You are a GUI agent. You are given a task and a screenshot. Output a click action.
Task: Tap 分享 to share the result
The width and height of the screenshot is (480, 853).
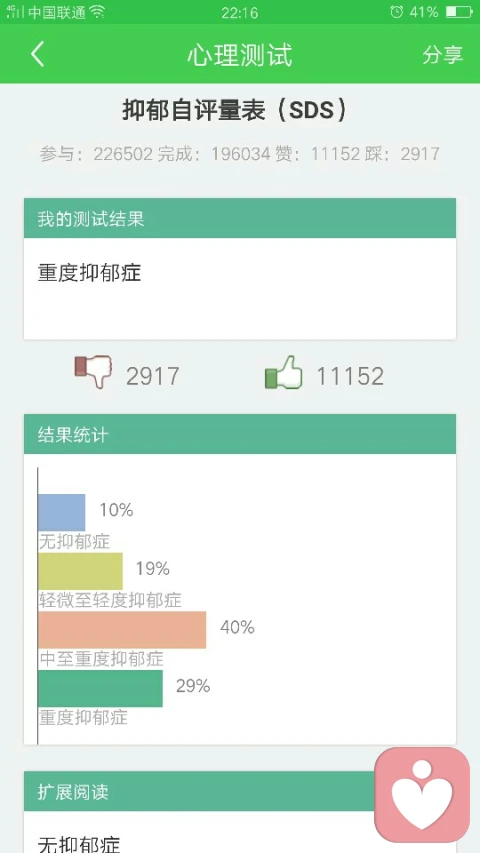click(x=442, y=55)
